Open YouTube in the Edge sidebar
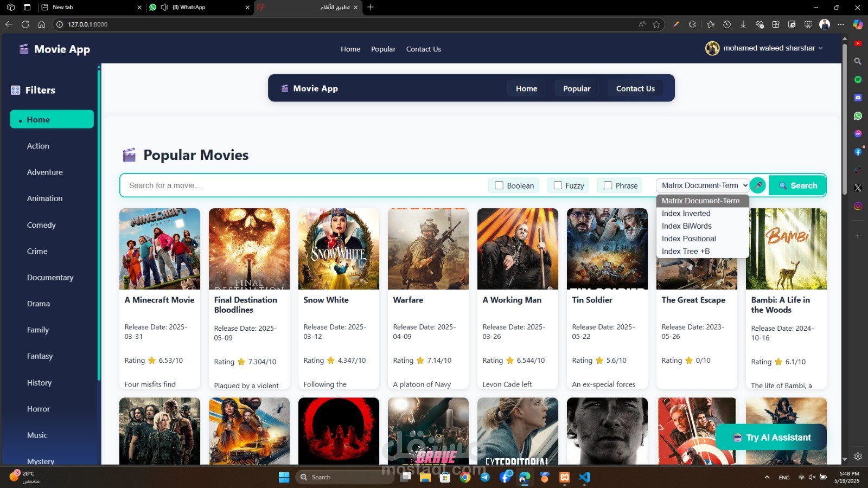 click(x=858, y=43)
